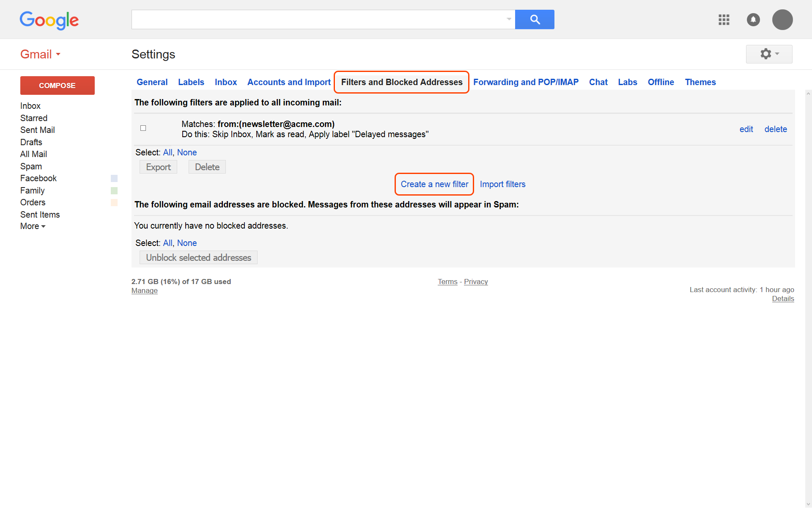Click the COMPOSE button
The height and width of the screenshot is (508, 812).
[x=58, y=86]
